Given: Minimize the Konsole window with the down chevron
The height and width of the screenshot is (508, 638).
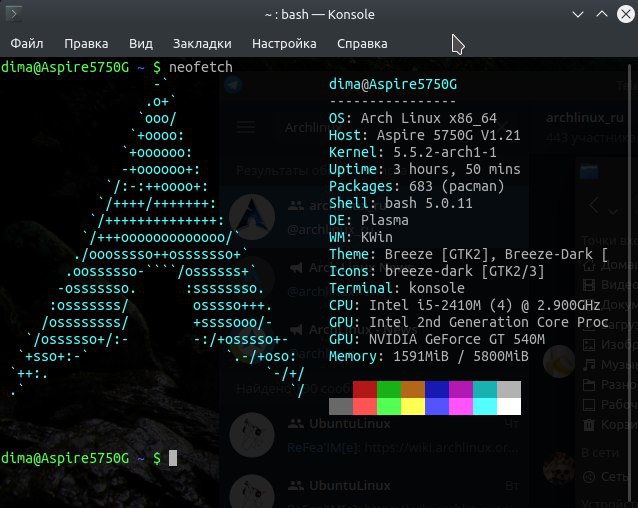Looking at the screenshot, I should pyautogui.click(x=578, y=15).
